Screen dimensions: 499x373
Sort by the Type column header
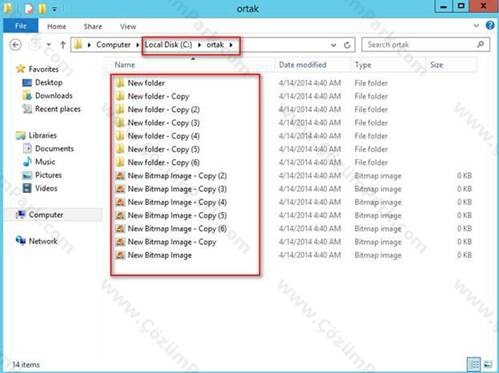tap(389, 65)
